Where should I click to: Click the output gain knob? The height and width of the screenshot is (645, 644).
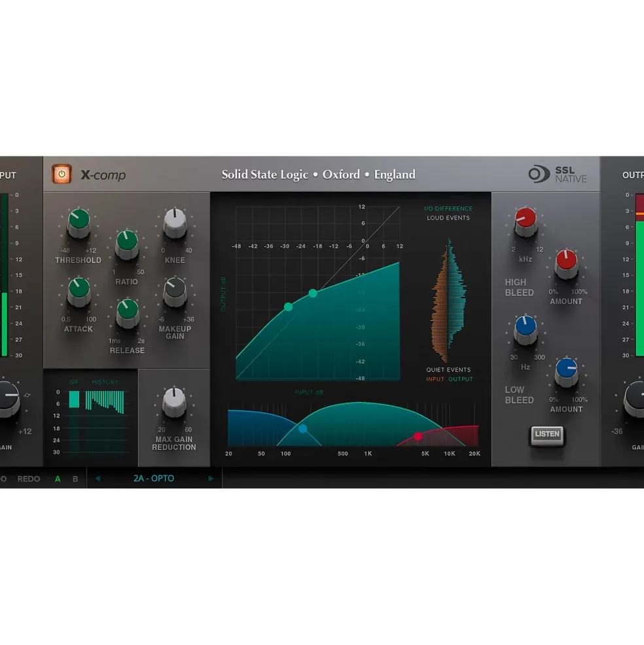coord(635,399)
